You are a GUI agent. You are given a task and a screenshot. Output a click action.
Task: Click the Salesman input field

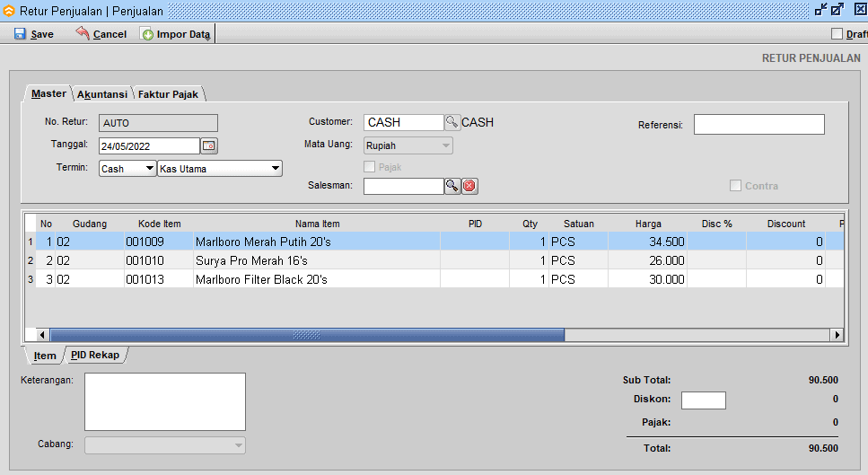404,186
